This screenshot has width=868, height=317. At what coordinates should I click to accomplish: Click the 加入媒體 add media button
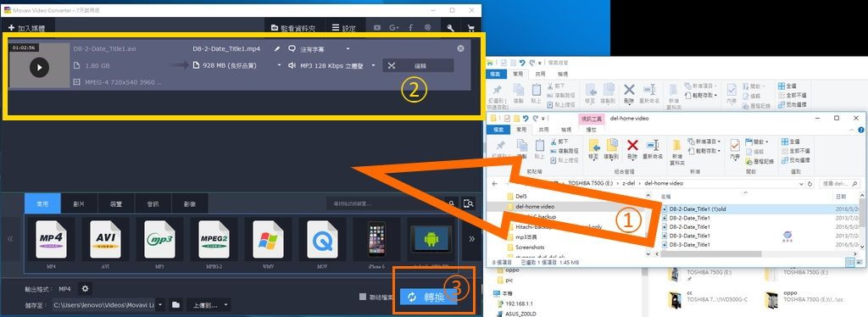coord(26,28)
